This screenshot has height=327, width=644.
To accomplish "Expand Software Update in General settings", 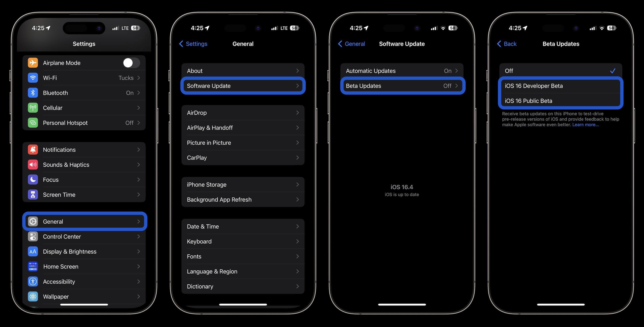I will tap(243, 86).
